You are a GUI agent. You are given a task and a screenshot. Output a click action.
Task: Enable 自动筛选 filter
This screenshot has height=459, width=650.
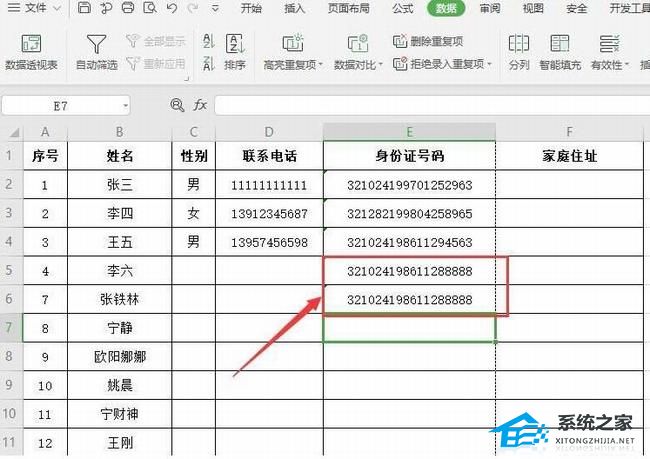97,52
